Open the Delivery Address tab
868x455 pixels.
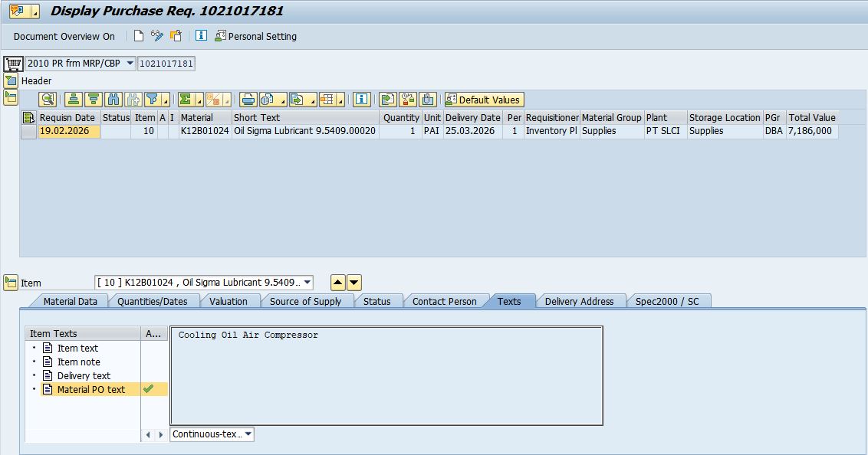pos(579,301)
